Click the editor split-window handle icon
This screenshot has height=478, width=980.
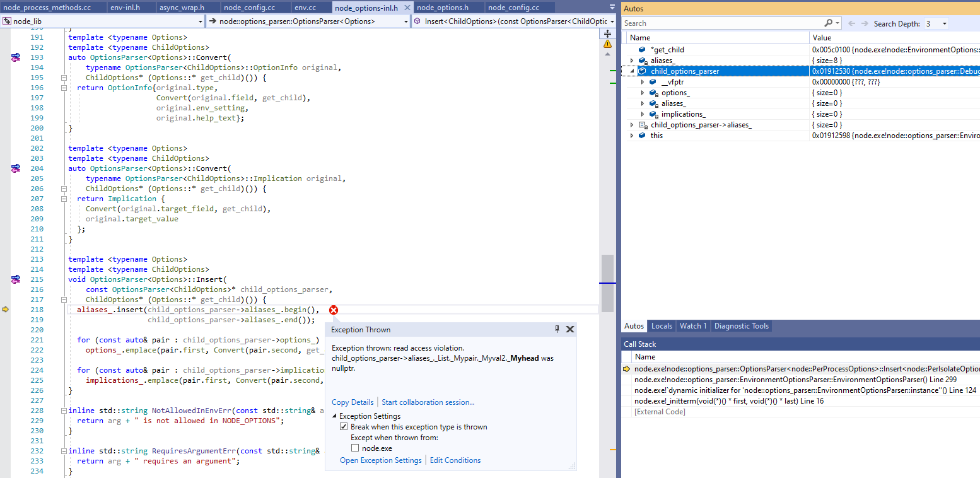pyautogui.click(x=607, y=33)
